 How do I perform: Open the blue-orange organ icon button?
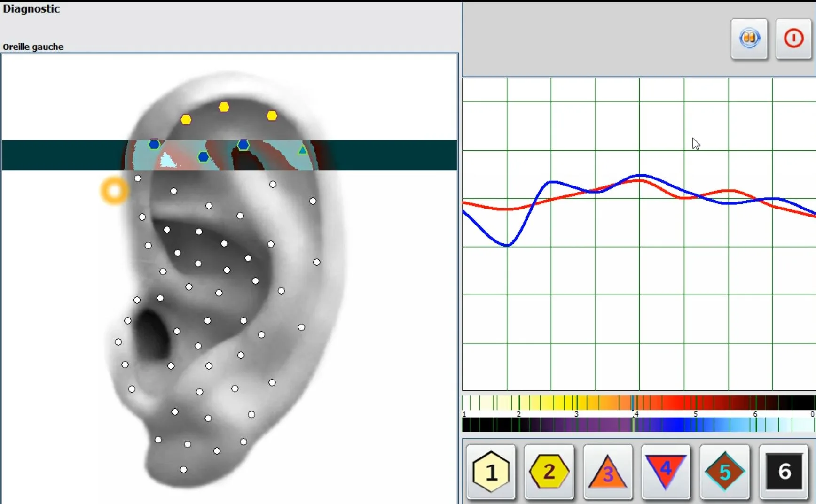pyautogui.click(x=749, y=39)
